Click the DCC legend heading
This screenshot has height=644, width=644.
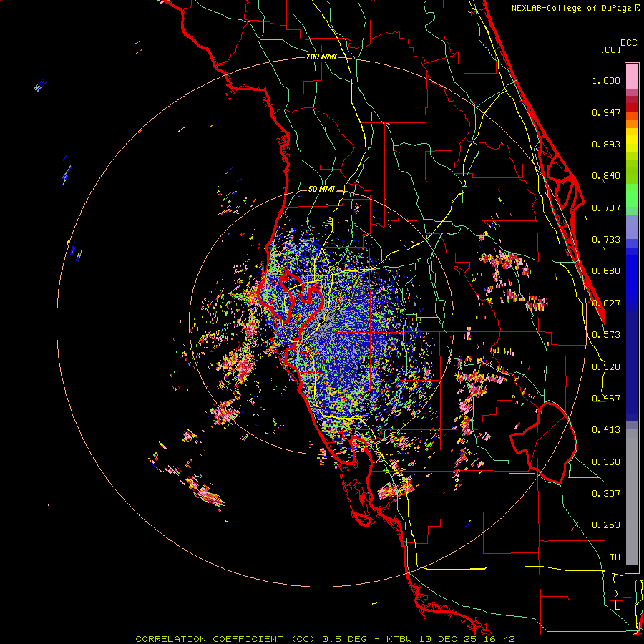pyautogui.click(x=628, y=43)
